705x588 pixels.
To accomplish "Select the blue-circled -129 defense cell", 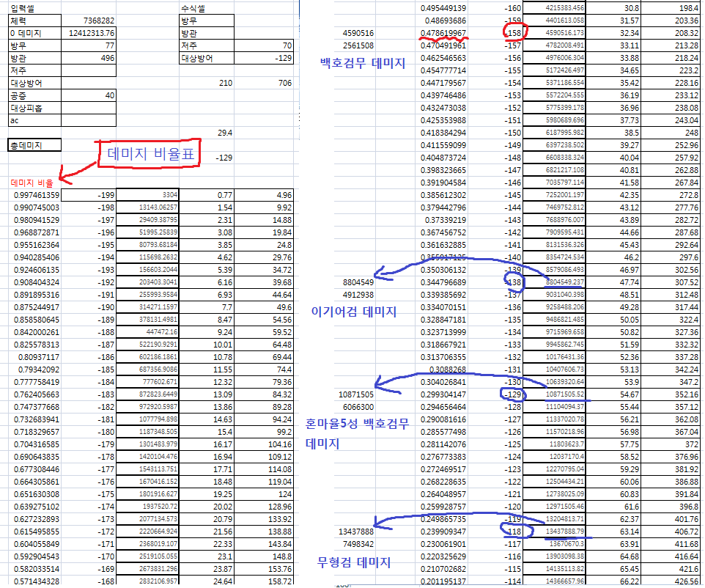I will (512, 394).
